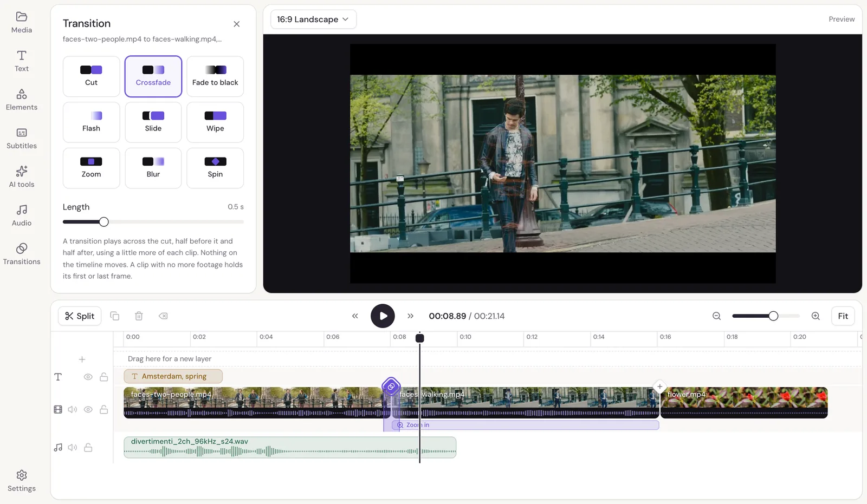
Task: Click the duplicate clip icon
Action: pos(115,316)
